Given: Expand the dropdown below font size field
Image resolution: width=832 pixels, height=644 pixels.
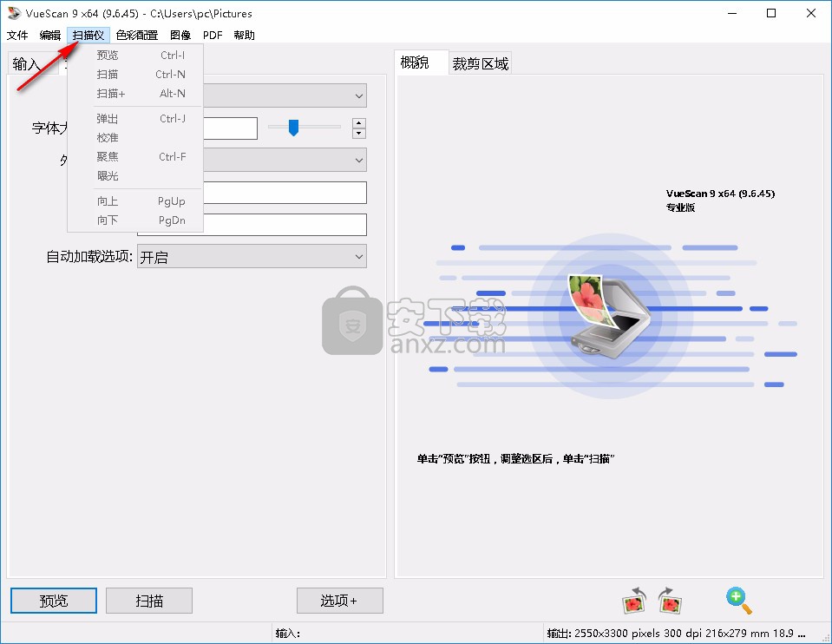Looking at the screenshot, I should [285, 160].
